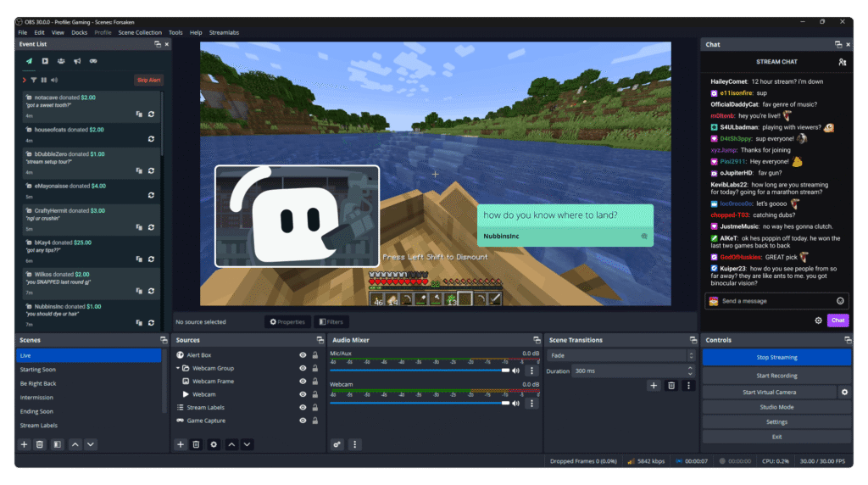
Task: Toggle lock on Webcam Frame source
Action: click(315, 382)
